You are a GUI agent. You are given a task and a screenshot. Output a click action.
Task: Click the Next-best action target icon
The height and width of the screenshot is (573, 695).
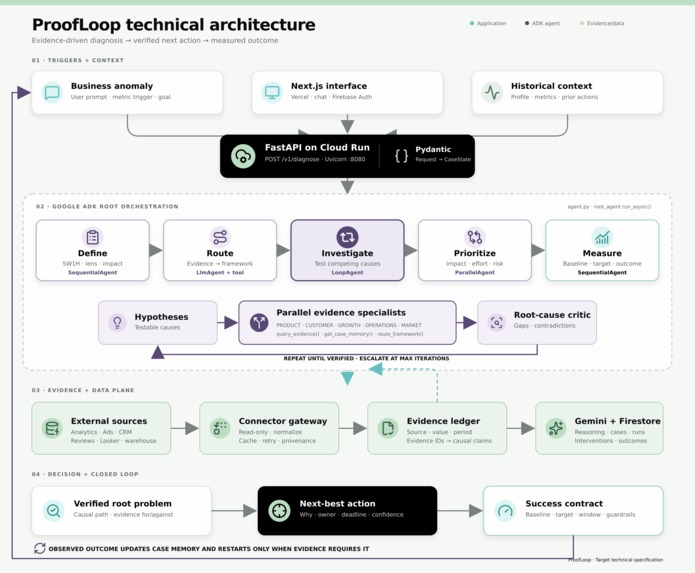point(279,511)
